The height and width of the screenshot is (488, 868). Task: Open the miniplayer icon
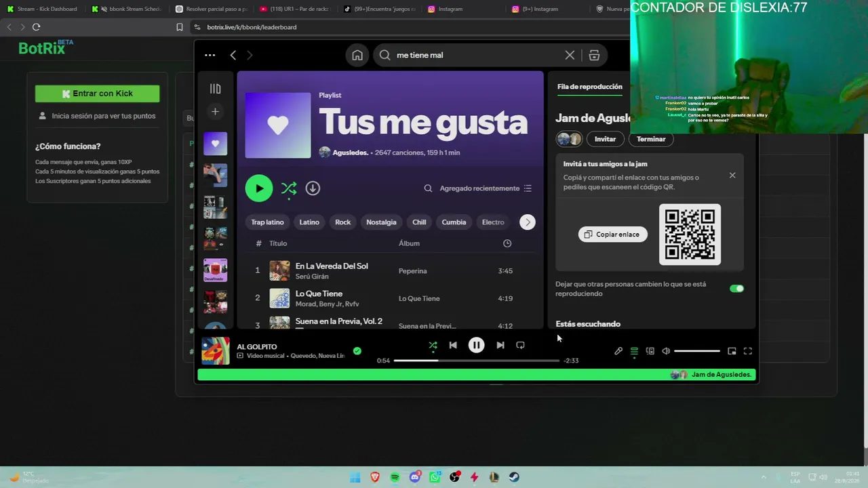coord(732,351)
